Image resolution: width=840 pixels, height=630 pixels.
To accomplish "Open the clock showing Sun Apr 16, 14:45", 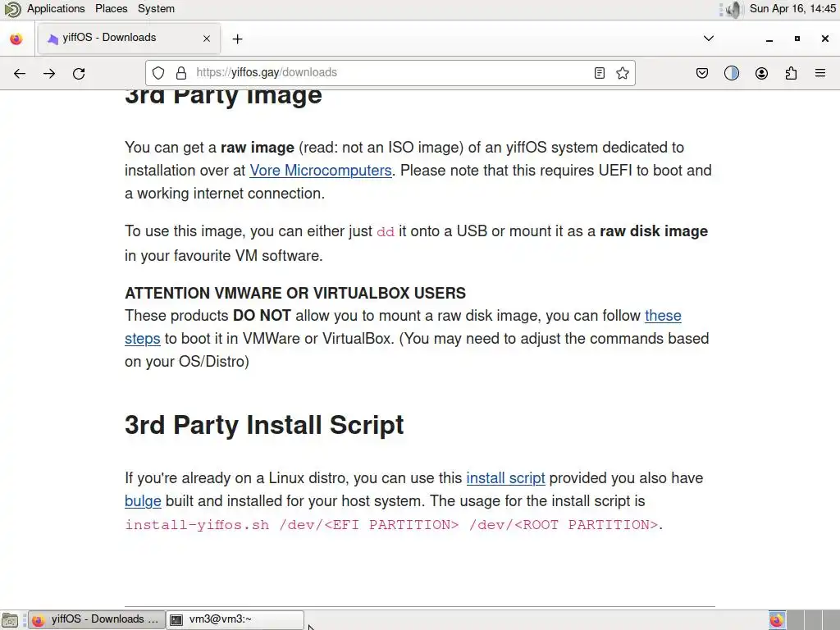I will point(792,8).
